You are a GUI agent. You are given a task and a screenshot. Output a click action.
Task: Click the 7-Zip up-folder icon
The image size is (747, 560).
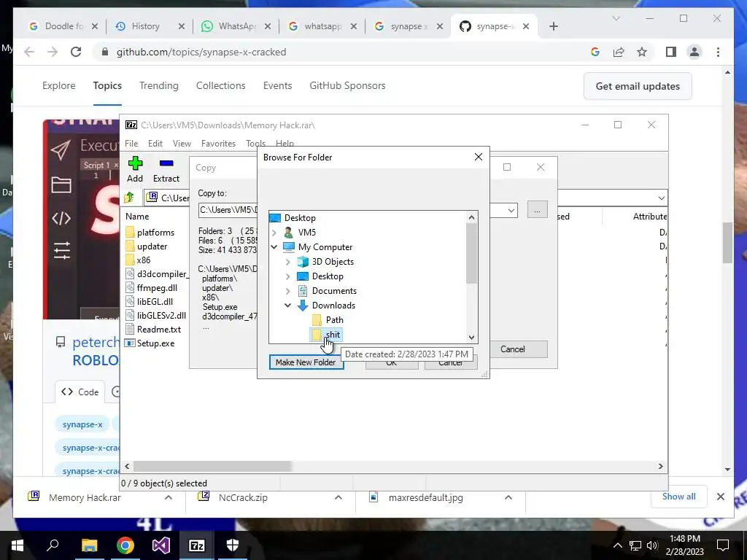(129, 197)
